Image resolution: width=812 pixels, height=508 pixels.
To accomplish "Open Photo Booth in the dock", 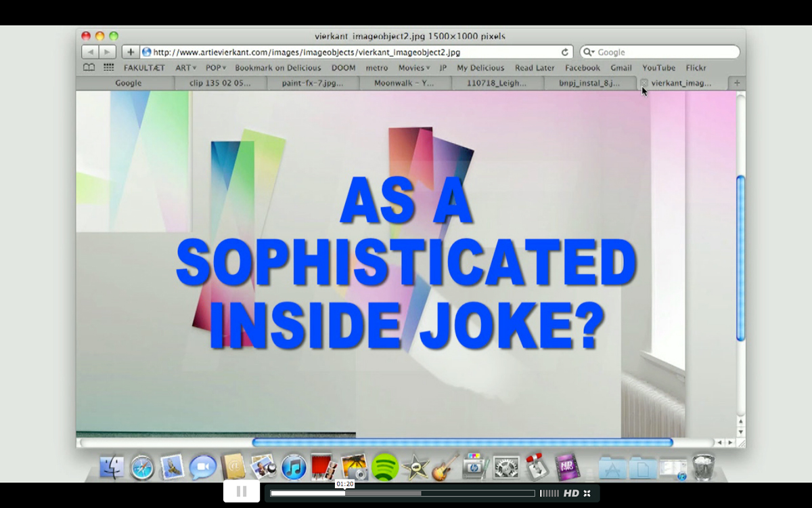I will 324,467.
